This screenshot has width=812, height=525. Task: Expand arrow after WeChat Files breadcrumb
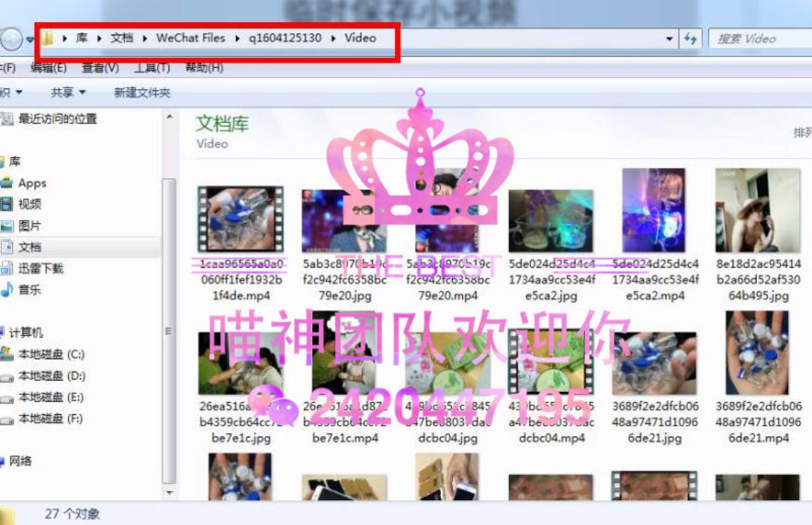click(237, 39)
